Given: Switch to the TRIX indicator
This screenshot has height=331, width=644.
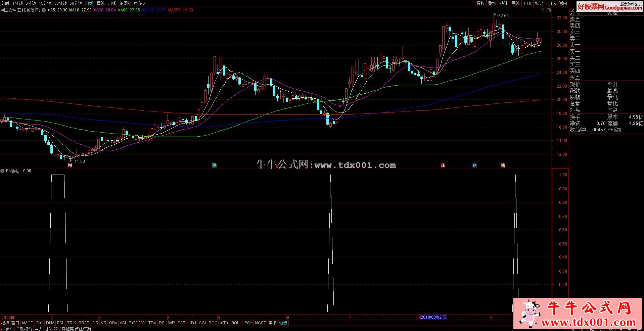Looking at the screenshot, I should (x=72, y=323).
